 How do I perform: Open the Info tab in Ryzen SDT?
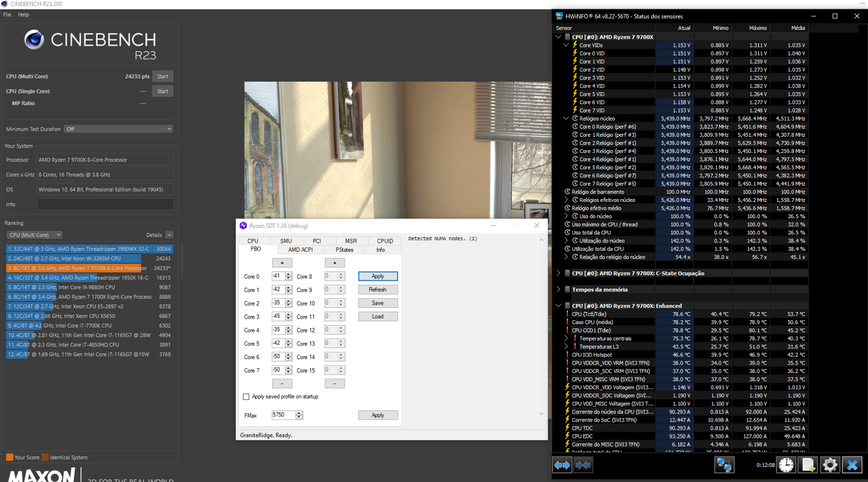380,250
